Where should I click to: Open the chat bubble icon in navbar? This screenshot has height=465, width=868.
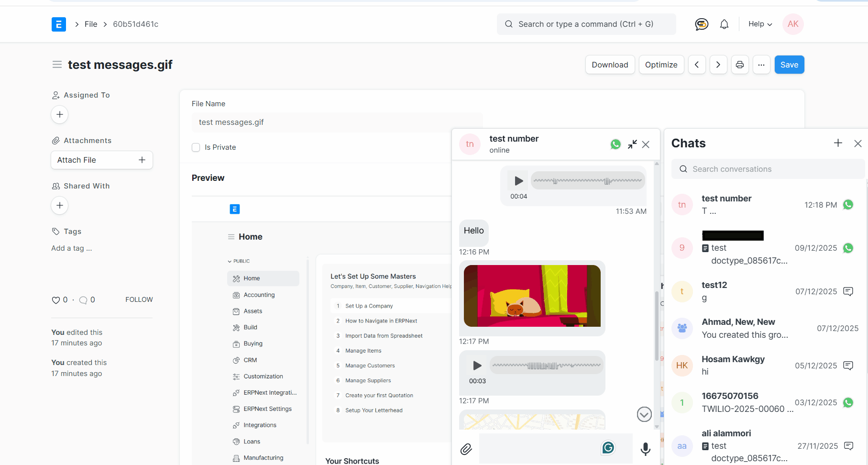(x=701, y=24)
